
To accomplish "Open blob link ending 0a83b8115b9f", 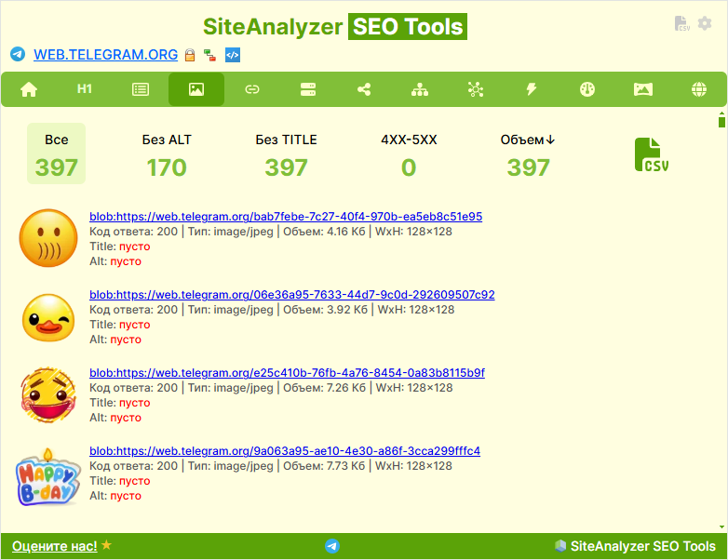I will click(287, 373).
